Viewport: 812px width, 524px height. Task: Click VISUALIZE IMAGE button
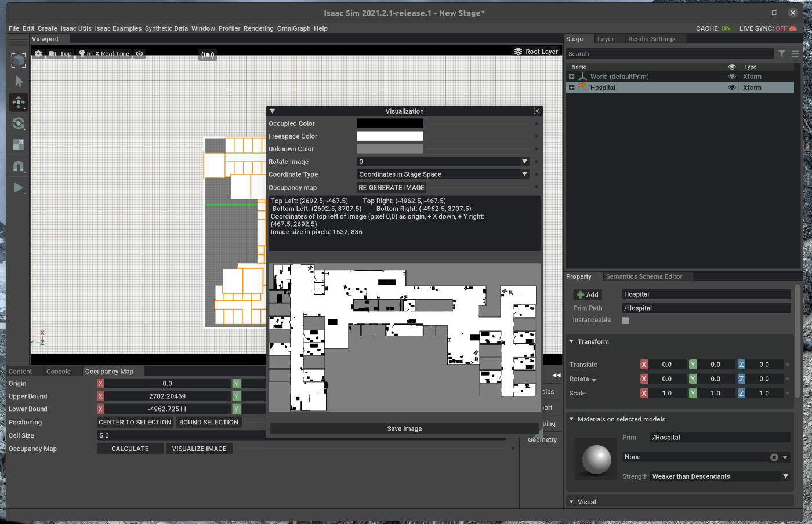pos(199,449)
